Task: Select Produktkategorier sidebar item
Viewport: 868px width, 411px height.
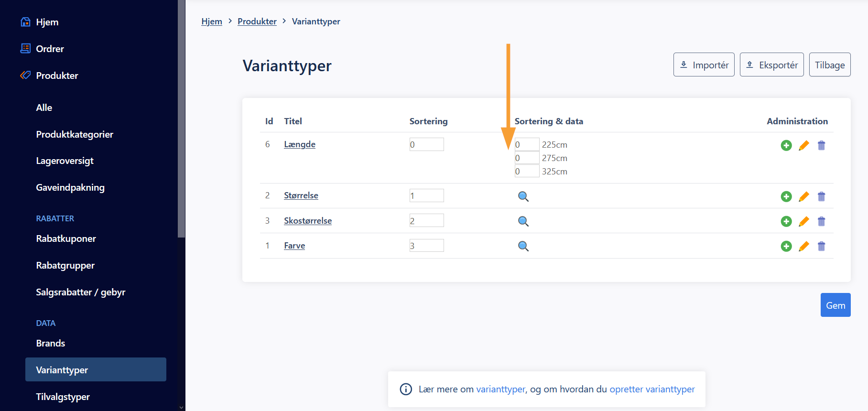Action: click(75, 134)
